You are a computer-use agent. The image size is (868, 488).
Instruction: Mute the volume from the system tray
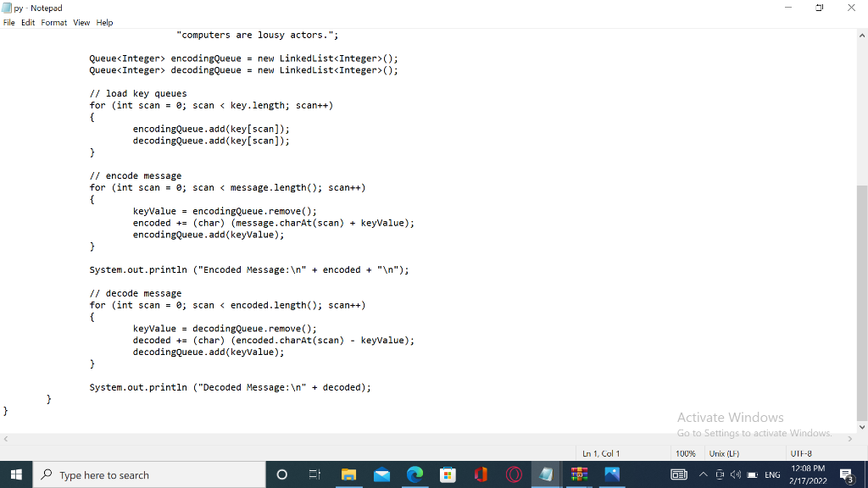click(736, 474)
